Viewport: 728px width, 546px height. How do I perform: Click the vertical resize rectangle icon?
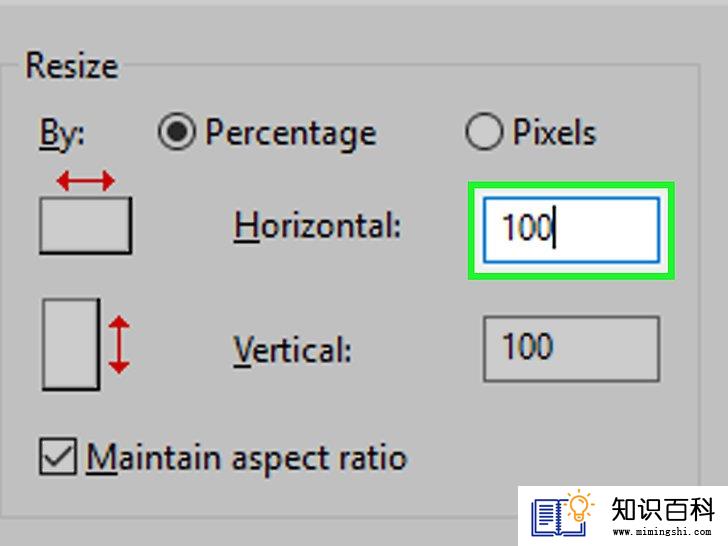tap(70, 343)
